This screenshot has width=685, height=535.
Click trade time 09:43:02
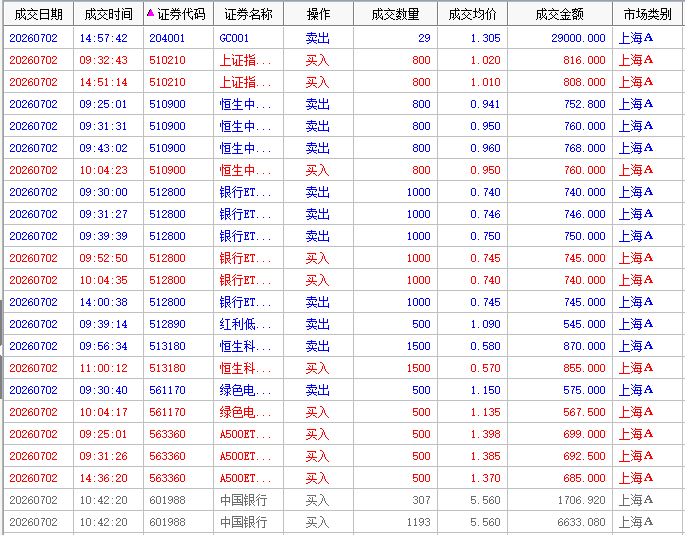104,148
